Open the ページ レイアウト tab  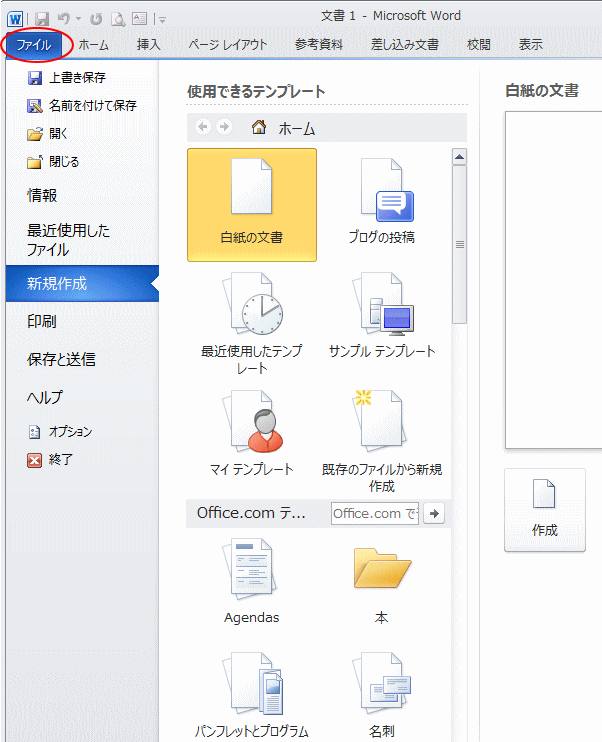(x=228, y=45)
